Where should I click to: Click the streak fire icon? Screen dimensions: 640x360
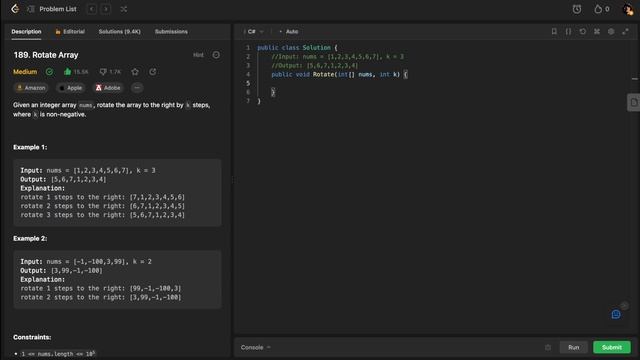[x=598, y=9]
